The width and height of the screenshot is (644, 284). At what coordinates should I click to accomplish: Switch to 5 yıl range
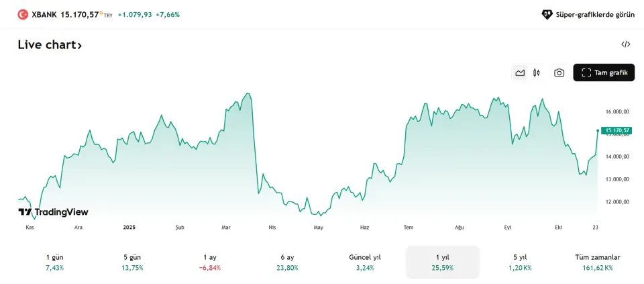pos(520,262)
